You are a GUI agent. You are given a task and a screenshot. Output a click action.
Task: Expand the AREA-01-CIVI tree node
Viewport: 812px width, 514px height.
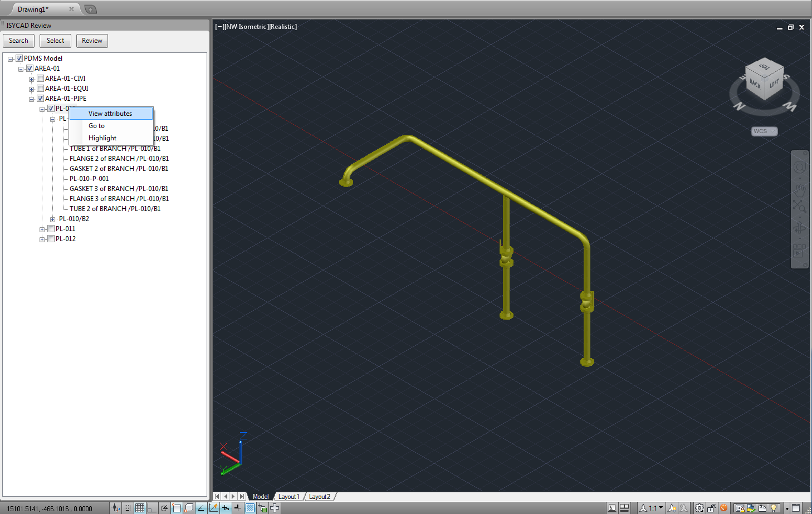31,79
